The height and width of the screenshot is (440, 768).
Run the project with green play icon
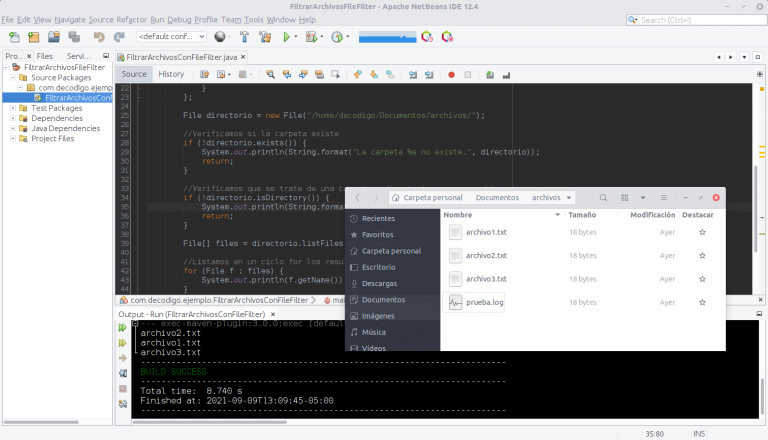click(287, 37)
